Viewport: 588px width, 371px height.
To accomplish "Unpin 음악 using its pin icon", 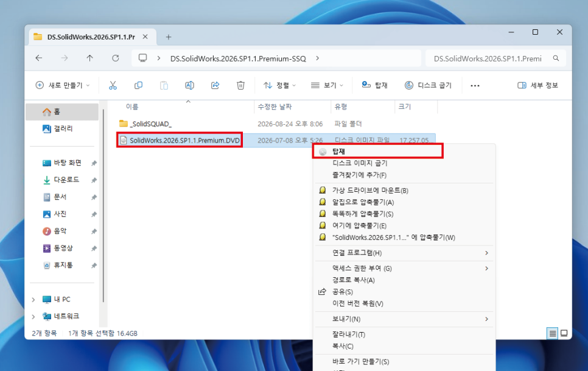I will coord(94,231).
